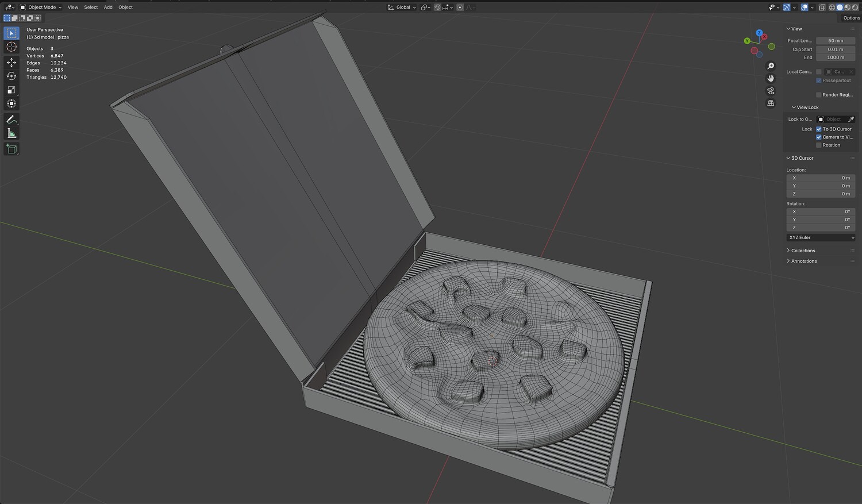Switch perspective/orthographic with grid icon
This screenshot has width=862, height=504.
pos(771,103)
